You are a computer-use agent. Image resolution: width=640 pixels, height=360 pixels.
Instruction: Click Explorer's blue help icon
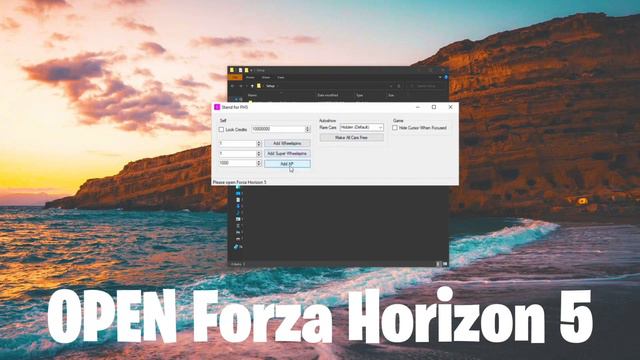(446, 77)
